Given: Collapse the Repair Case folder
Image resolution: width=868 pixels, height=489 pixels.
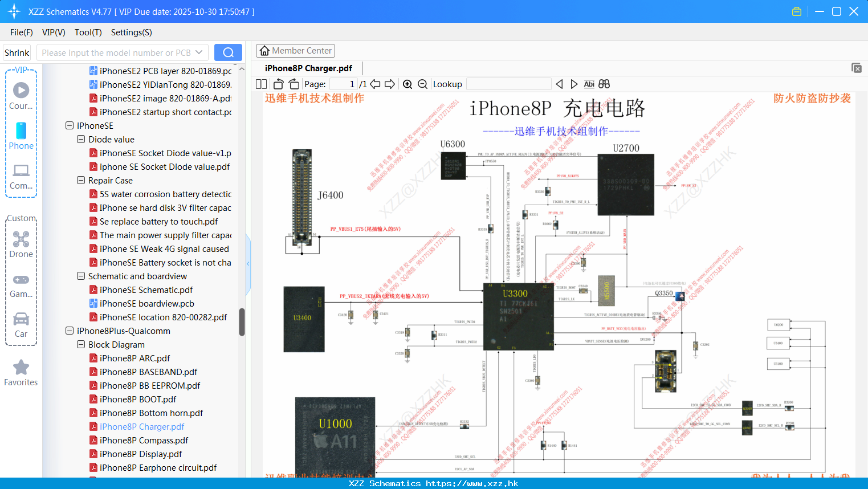Looking at the screenshot, I should point(81,180).
